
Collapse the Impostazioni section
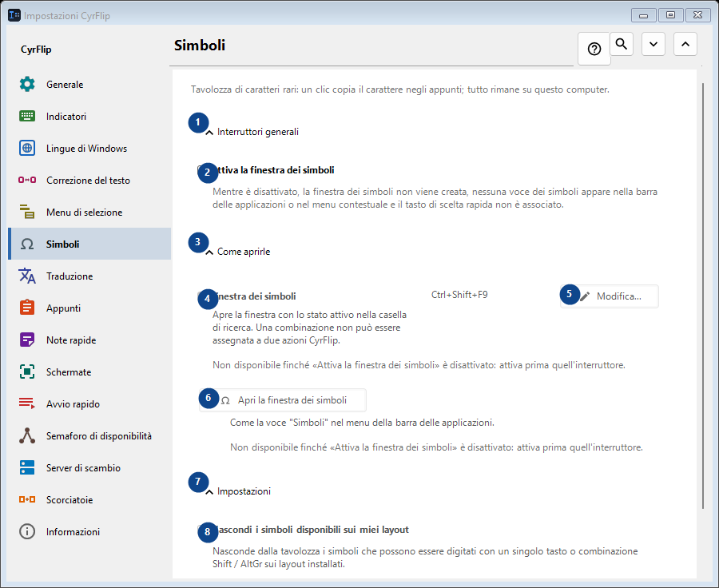coord(209,491)
